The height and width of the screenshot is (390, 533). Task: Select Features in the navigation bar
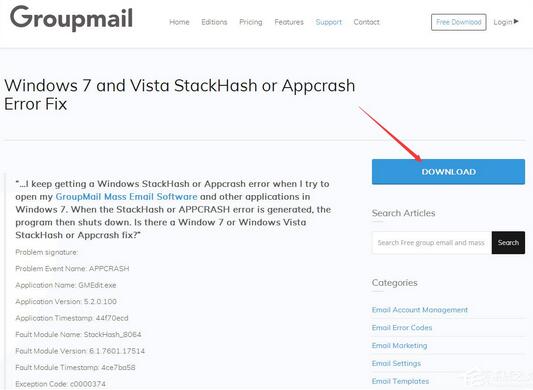tap(289, 22)
